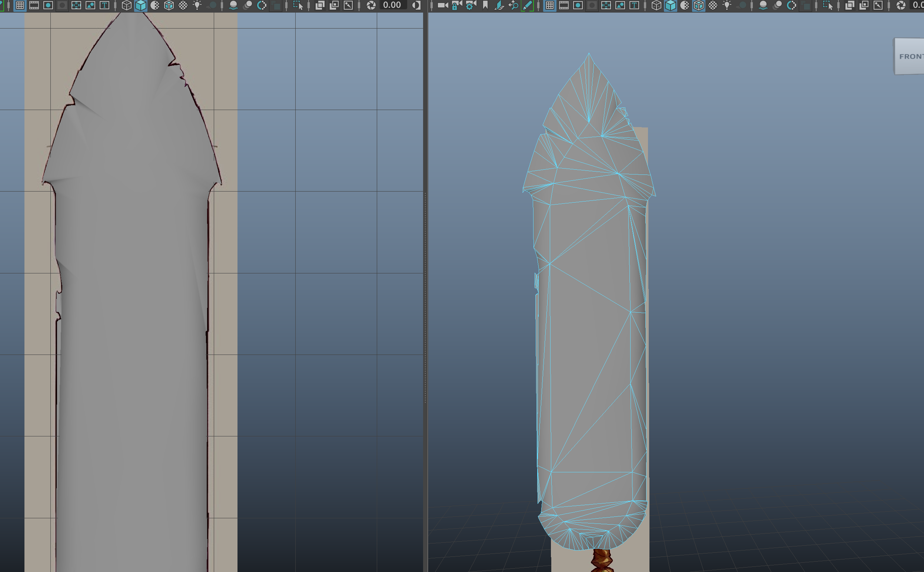Click the Image Plane icon
924x572 pixels.
499,5
